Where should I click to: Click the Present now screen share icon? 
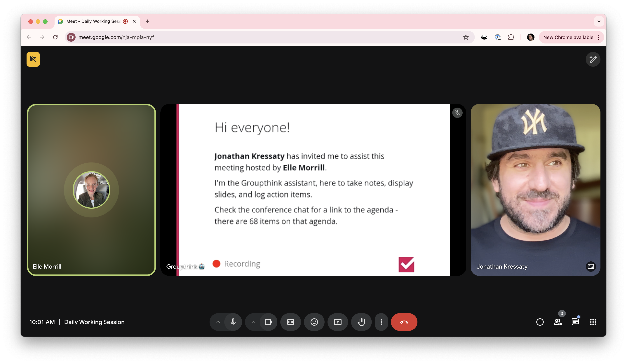(338, 322)
